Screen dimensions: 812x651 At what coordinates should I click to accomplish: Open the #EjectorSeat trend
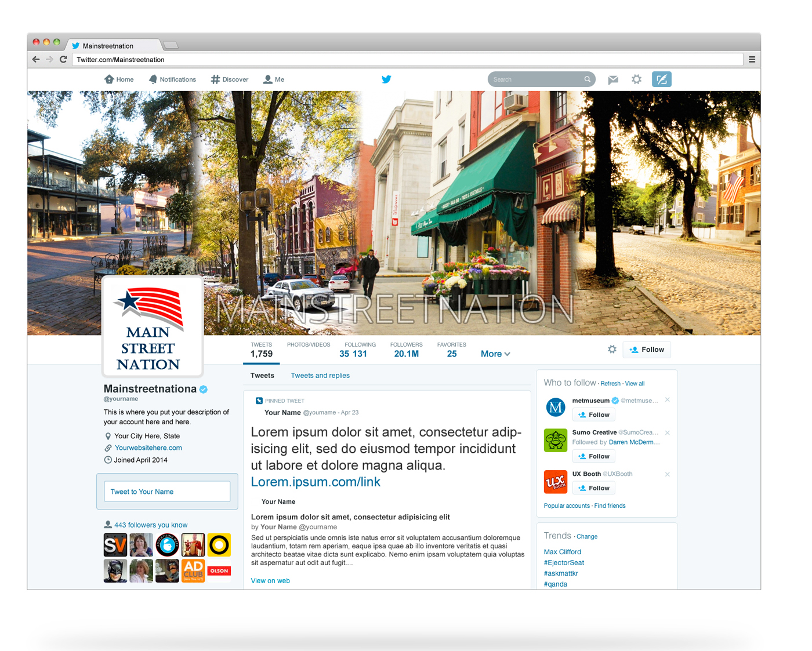(564, 563)
